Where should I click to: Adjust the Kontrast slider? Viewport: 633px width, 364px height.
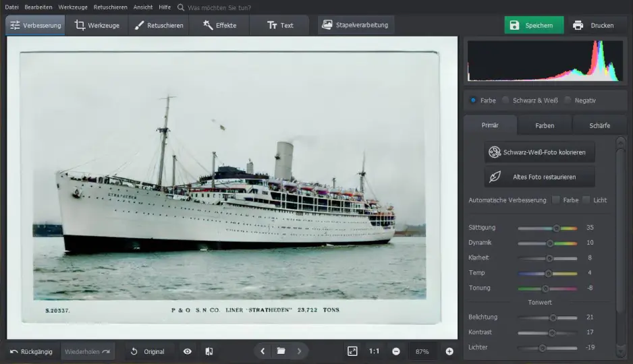coord(547,332)
